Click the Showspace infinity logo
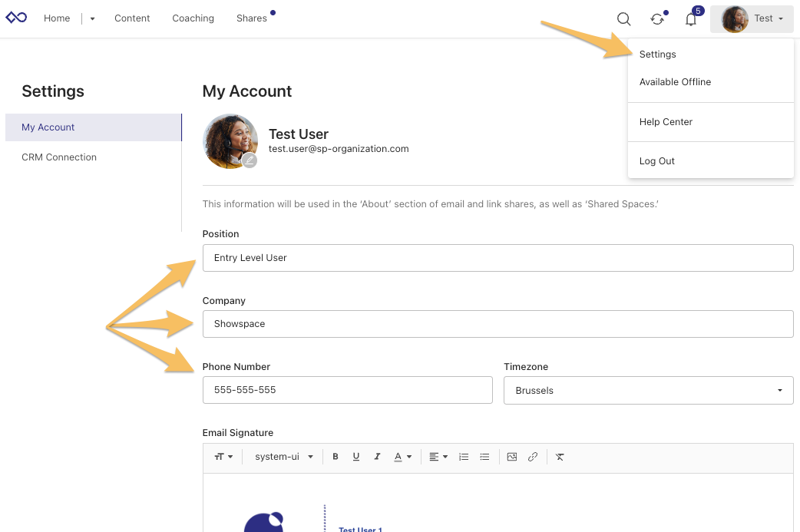Screen dimensions: 800x532 [16, 17]
